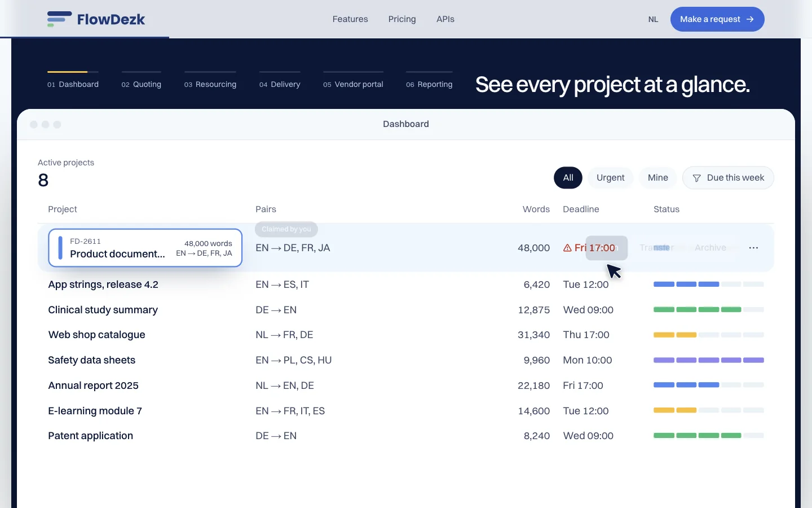Go to the Pricing page
The width and height of the screenshot is (812, 508).
402,19
